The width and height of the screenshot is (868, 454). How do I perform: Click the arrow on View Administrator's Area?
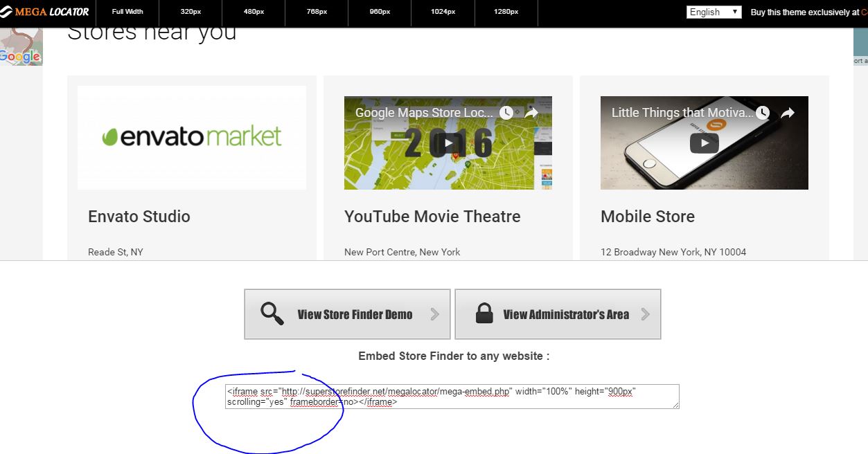click(x=646, y=314)
